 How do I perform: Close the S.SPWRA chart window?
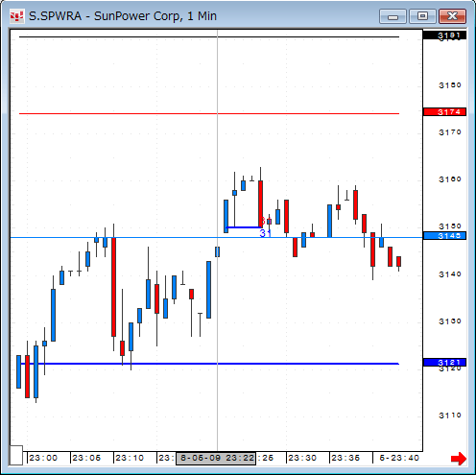tap(452, 16)
